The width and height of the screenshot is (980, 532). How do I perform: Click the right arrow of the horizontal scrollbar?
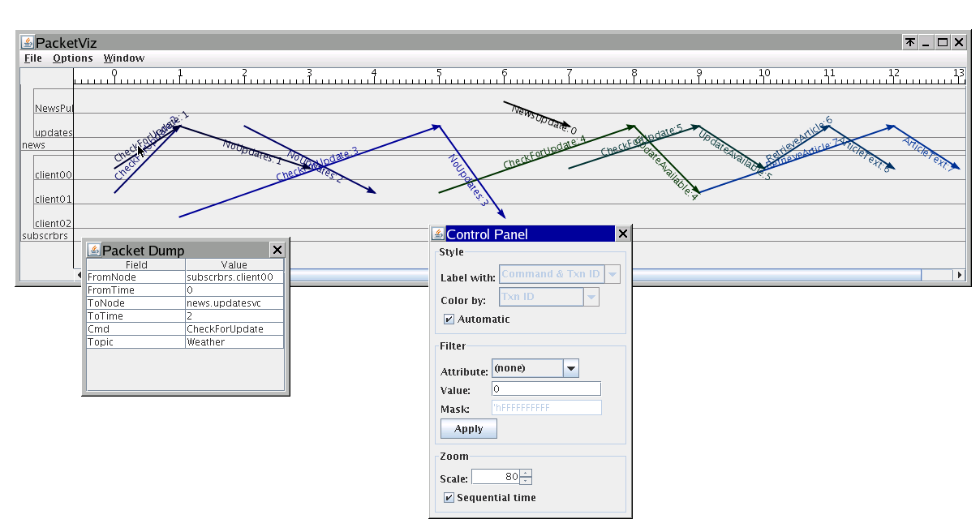click(959, 276)
